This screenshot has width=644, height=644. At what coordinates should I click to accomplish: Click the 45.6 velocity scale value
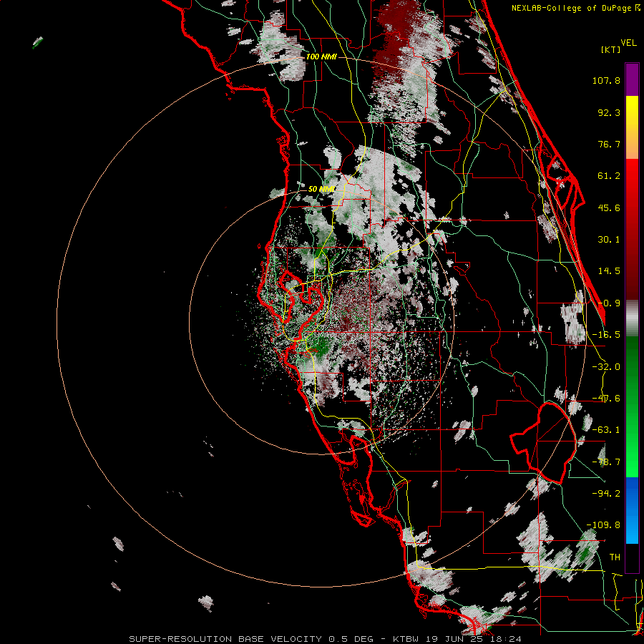(609, 208)
